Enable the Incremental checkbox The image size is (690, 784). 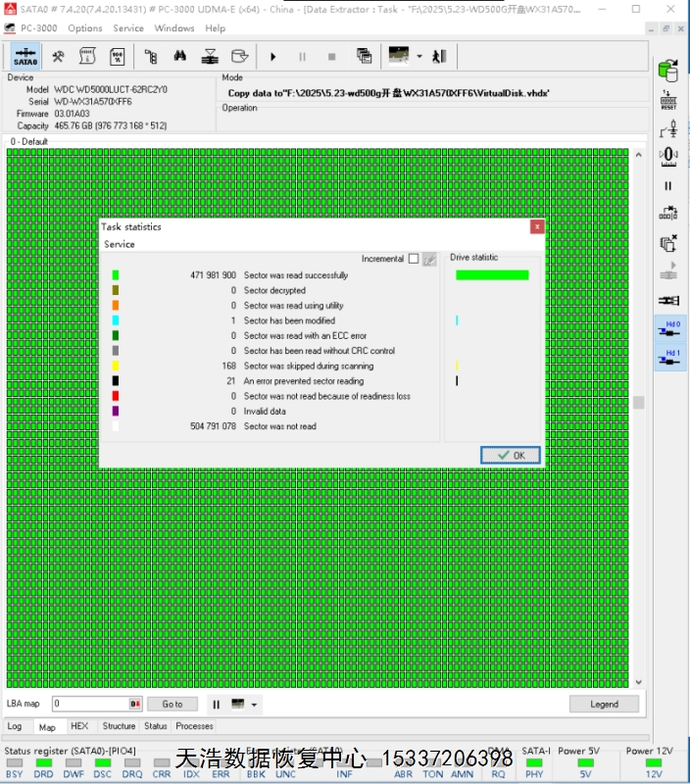pos(414,259)
